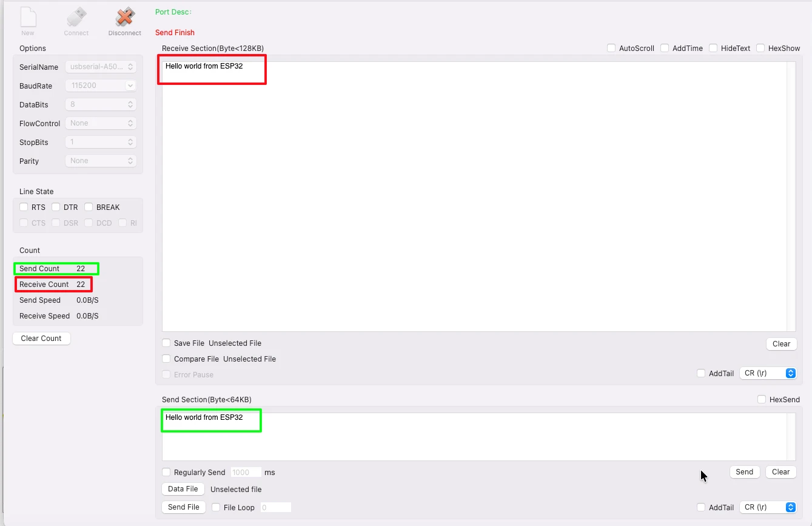Click the Data File button

(183, 489)
